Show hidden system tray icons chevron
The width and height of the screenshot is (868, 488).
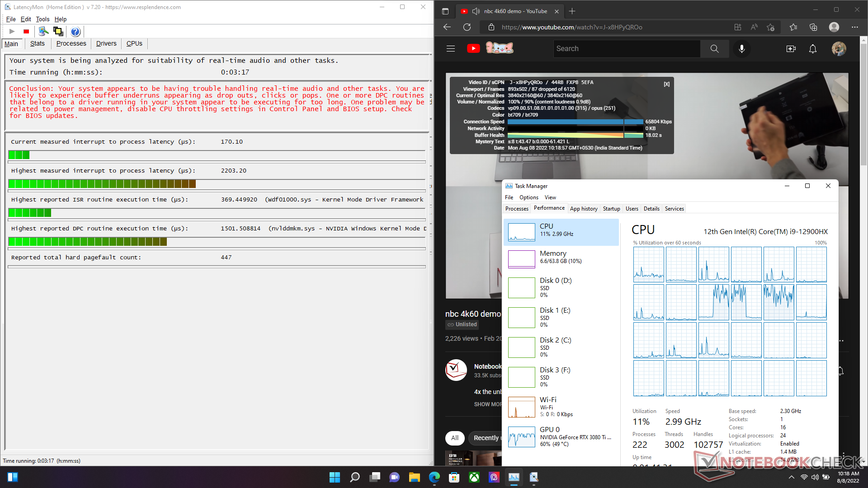pyautogui.click(x=791, y=477)
